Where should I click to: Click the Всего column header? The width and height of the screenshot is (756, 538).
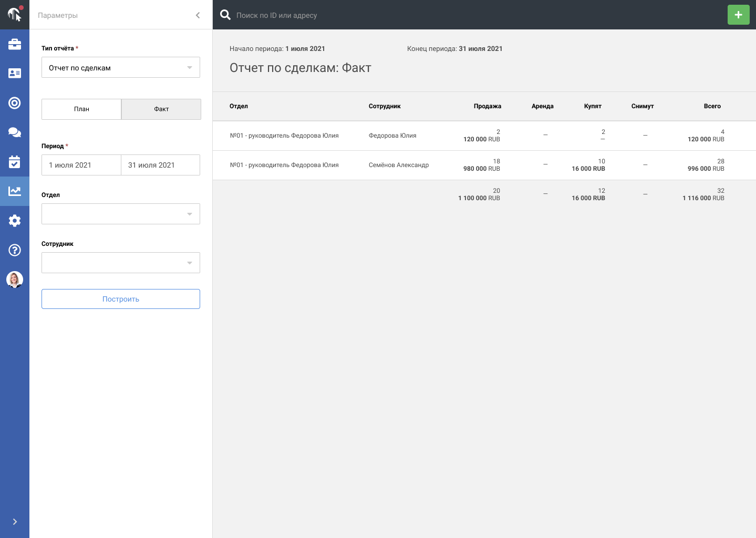pyautogui.click(x=712, y=106)
